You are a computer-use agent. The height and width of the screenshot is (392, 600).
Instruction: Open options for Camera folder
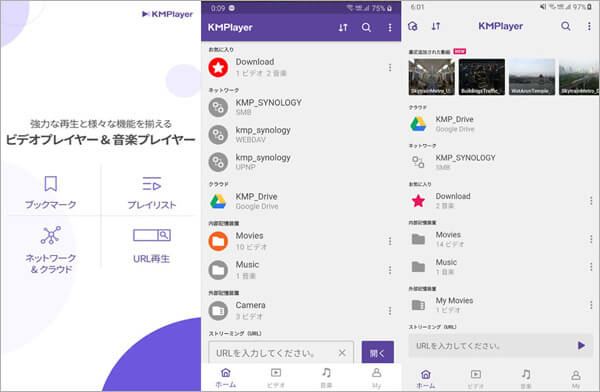pos(390,310)
